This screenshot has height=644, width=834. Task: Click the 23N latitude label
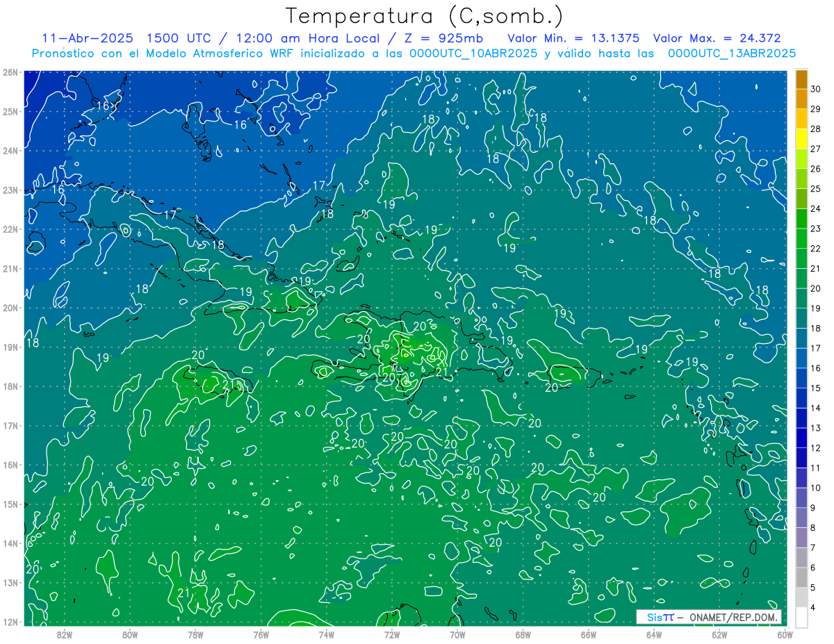[10, 190]
